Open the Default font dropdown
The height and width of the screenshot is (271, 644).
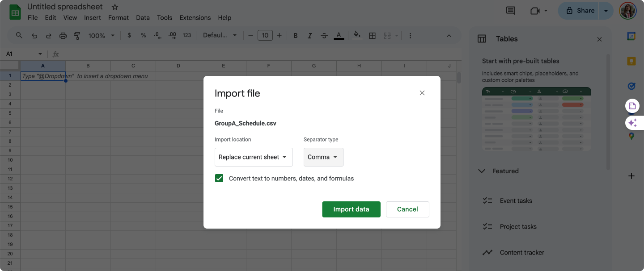click(220, 35)
